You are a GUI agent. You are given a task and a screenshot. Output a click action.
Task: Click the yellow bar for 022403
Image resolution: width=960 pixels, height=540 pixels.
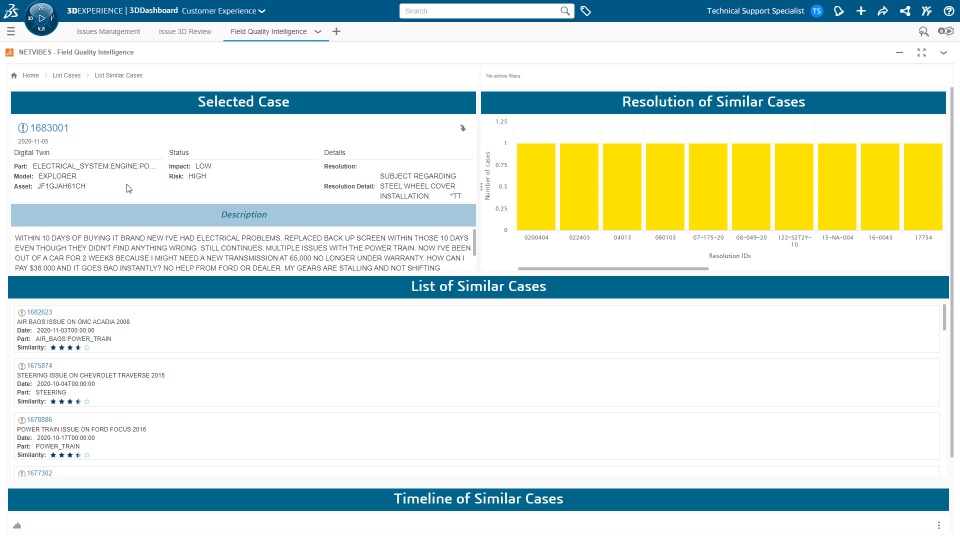click(x=579, y=187)
